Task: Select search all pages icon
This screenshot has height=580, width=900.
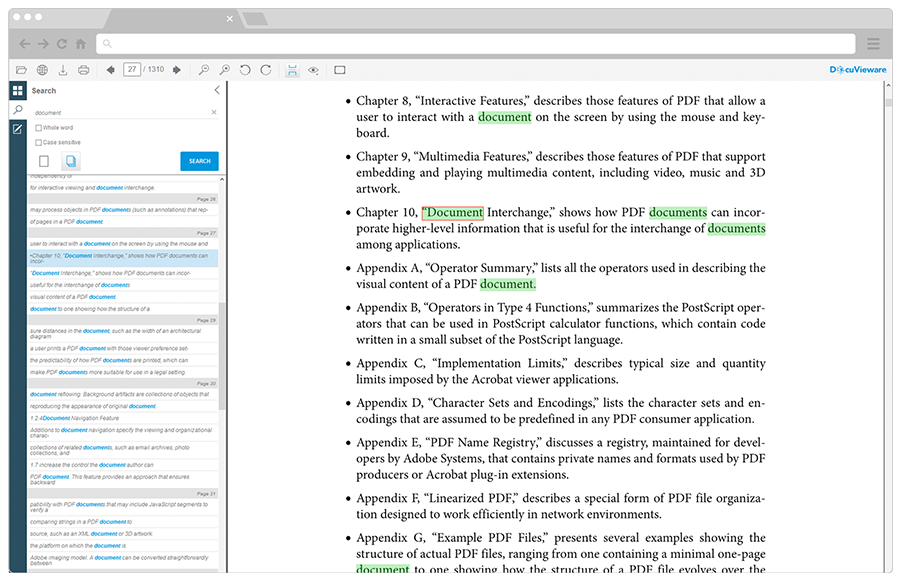Action: tap(71, 161)
